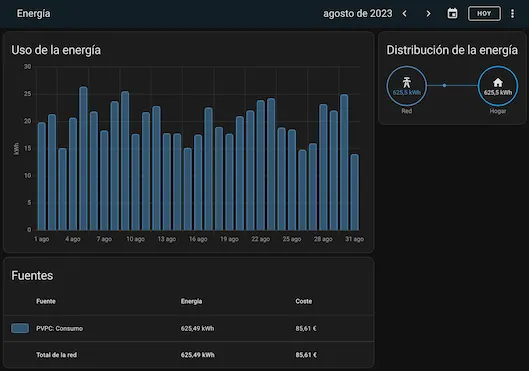Image resolution: width=529 pixels, height=371 pixels.
Task: Go to next month with right chevron
Action: [428, 13]
